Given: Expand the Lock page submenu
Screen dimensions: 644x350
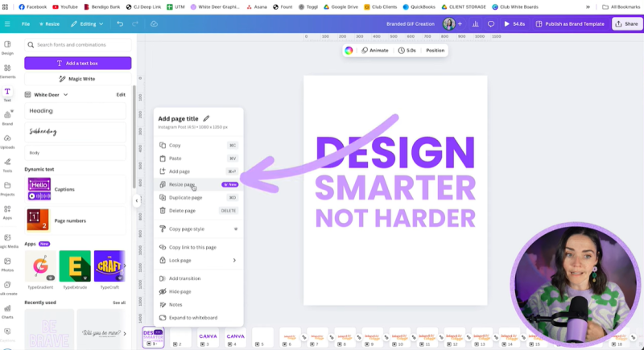Looking at the screenshot, I should pos(198,260).
